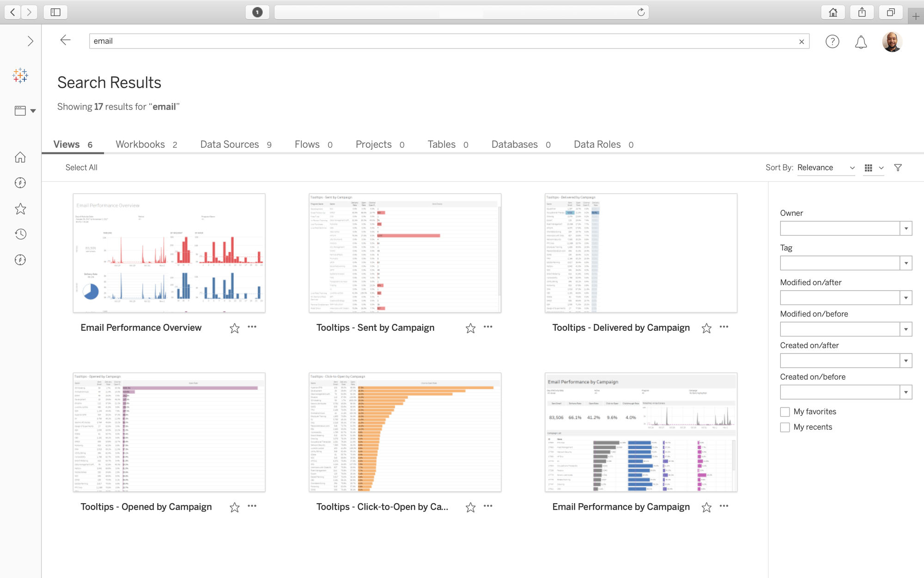Screen dimensions: 924x578
Task: Open the Tooltips - Click-to-Open by Campaign thumbnail
Action: [x=405, y=432]
